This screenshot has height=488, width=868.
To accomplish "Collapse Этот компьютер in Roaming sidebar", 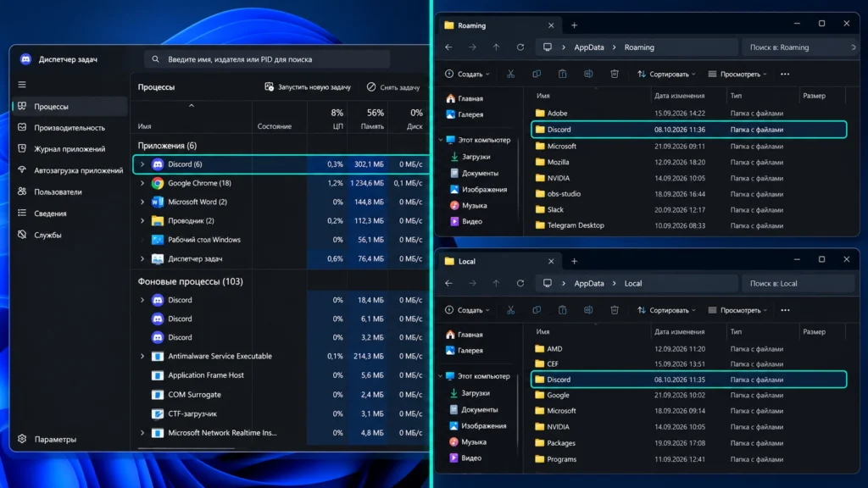I will [x=441, y=140].
